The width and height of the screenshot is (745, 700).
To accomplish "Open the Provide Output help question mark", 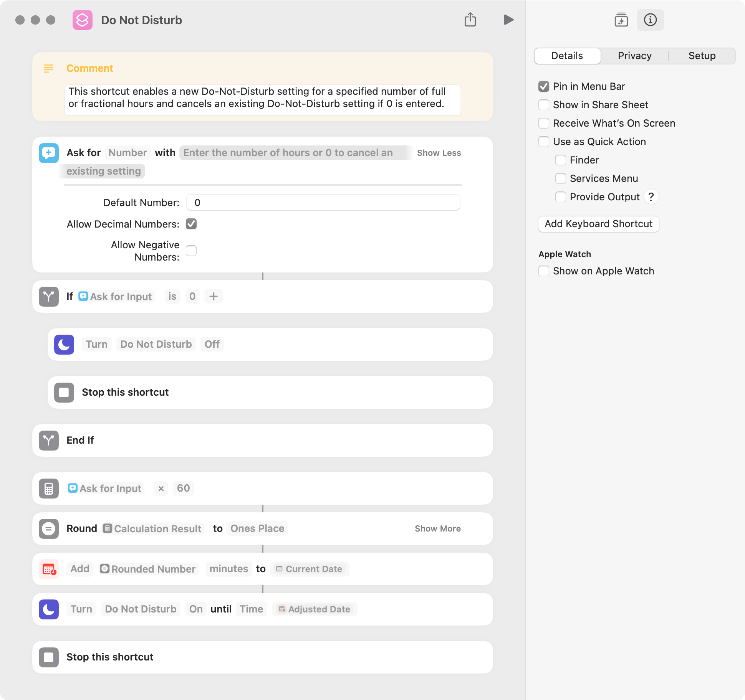I will [651, 197].
